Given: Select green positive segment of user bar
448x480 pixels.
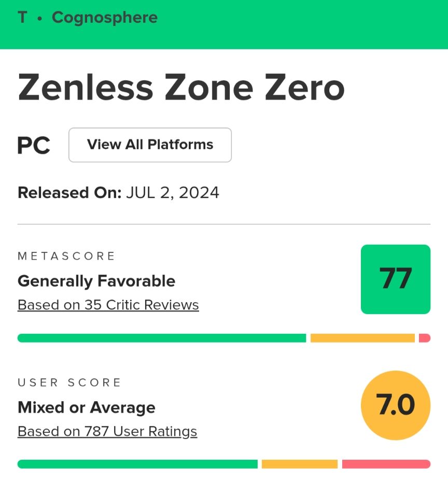Looking at the screenshot, I should click(x=137, y=464).
